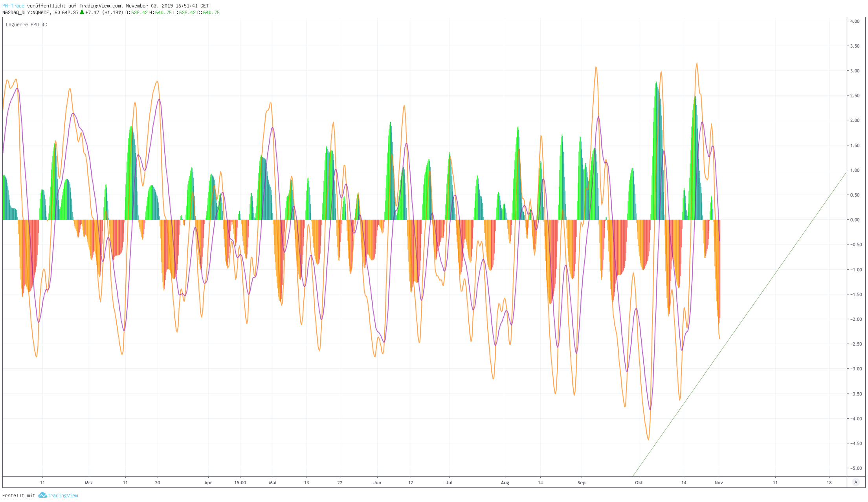The height and width of the screenshot is (502, 868).
Task: Click the 12 date label on time axis
Action: (x=411, y=483)
